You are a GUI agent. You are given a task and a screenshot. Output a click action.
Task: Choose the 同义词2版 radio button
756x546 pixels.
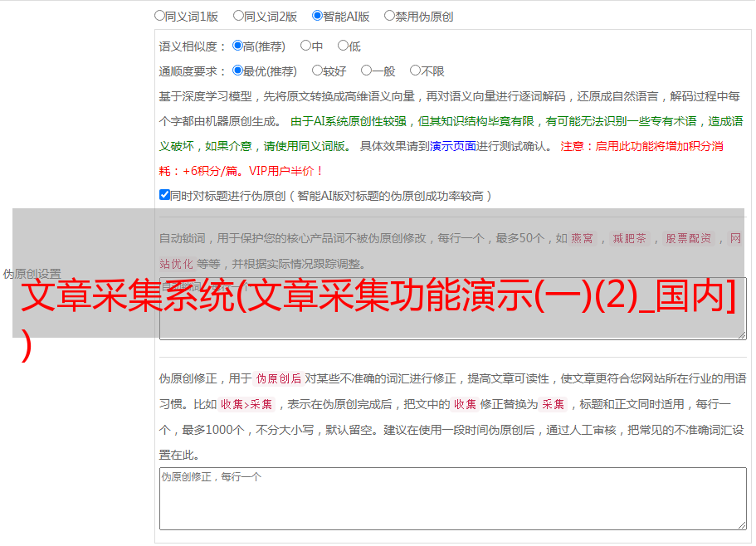click(x=238, y=15)
